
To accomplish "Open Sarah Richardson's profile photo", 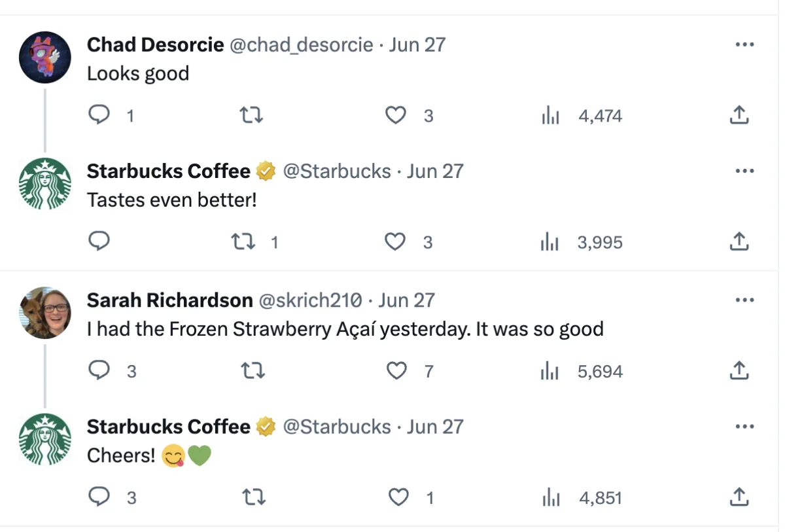I will (44, 313).
